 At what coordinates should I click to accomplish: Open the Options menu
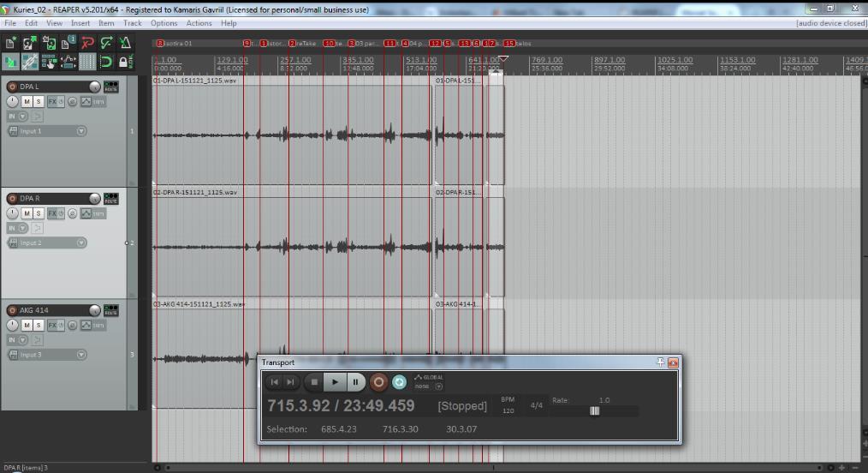[163, 23]
